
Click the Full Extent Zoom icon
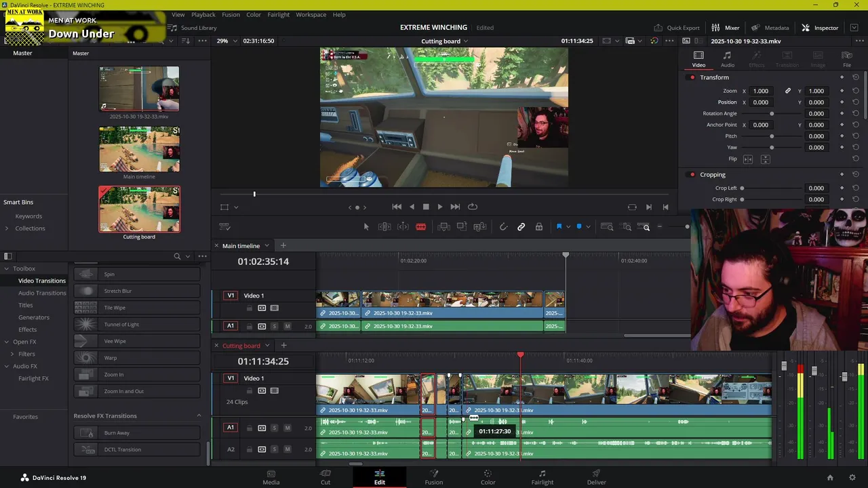(x=608, y=227)
